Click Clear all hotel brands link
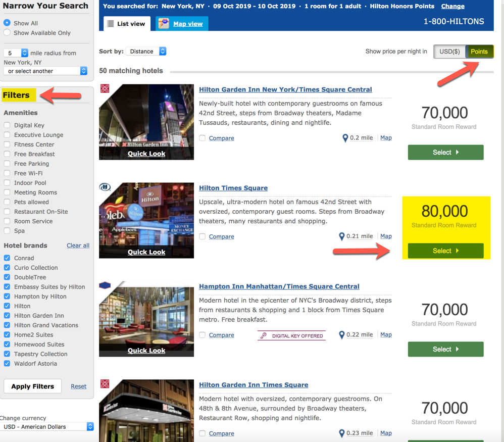Screen dimensions: 504x442 (x=78, y=245)
